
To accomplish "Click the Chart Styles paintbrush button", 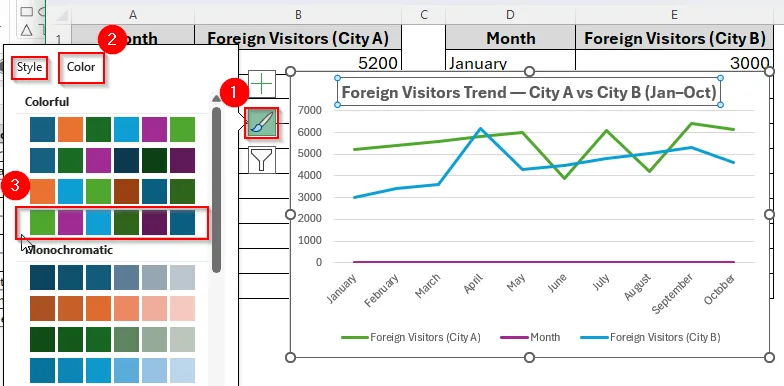I will coord(262,123).
